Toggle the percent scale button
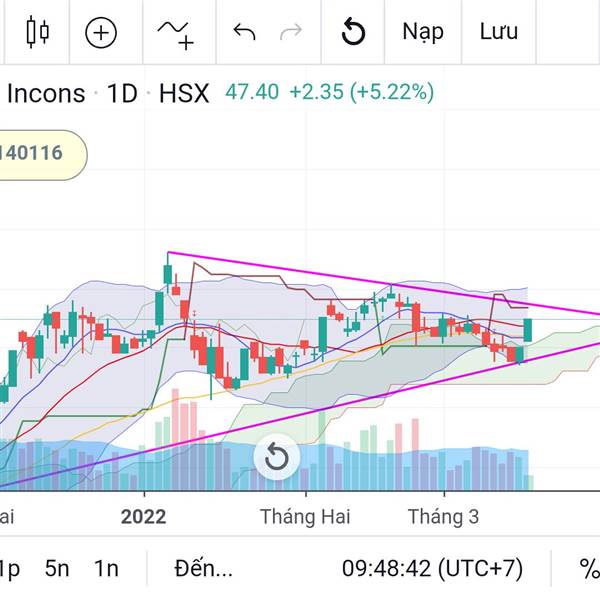Screen dimensions: 600x600 [x=588, y=569]
